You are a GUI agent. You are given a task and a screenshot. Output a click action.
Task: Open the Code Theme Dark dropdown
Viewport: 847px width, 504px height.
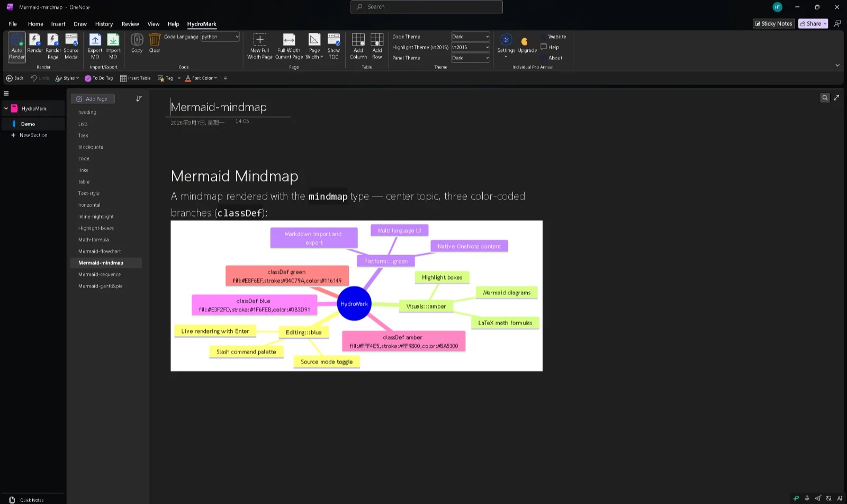coord(470,37)
